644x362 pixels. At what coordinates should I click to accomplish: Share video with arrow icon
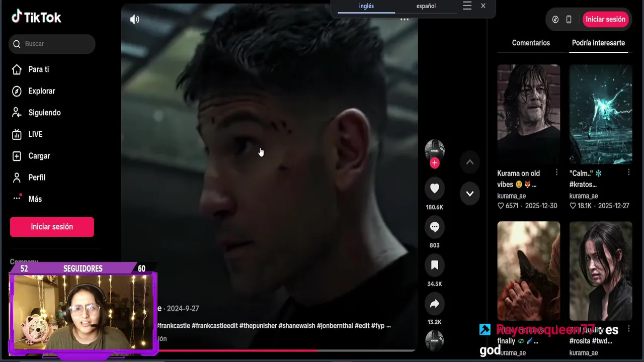coord(435,304)
